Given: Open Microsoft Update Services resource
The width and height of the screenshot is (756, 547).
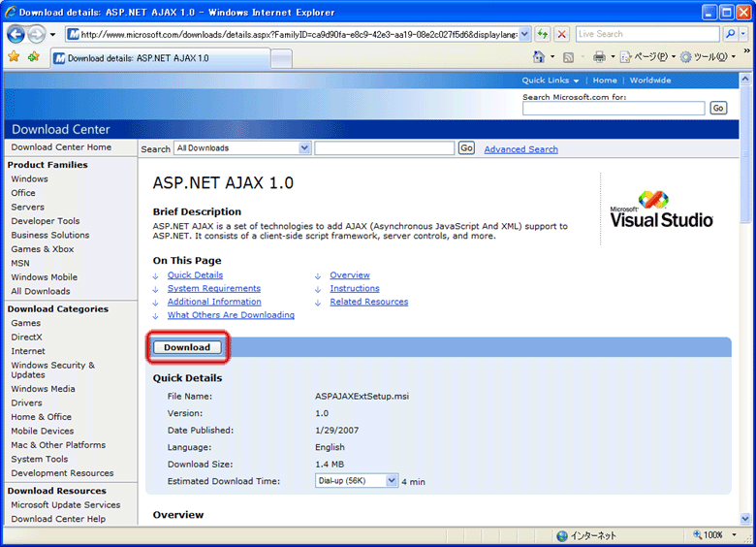Looking at the screenshot, I should [66, 505].
